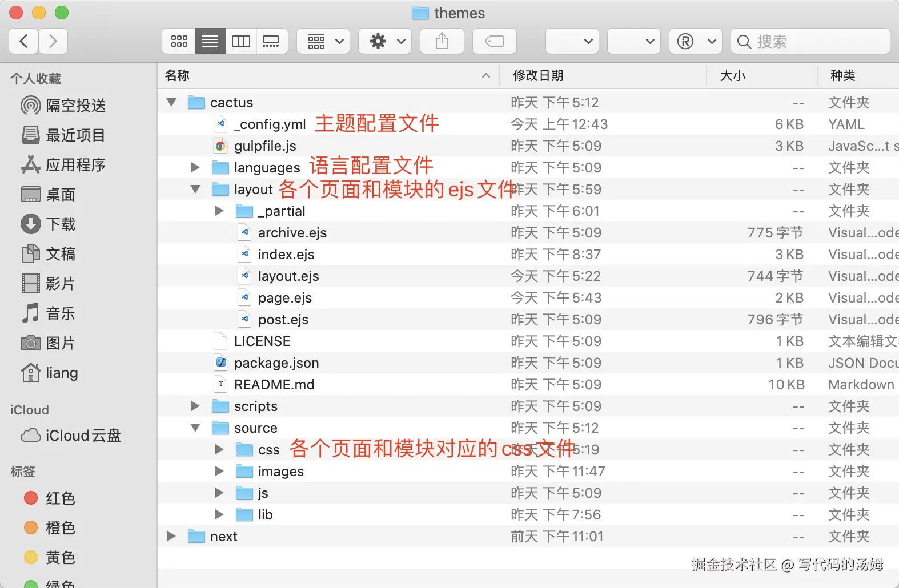Switch to list view
Screen dimensions: 899x588
point(210,41)
